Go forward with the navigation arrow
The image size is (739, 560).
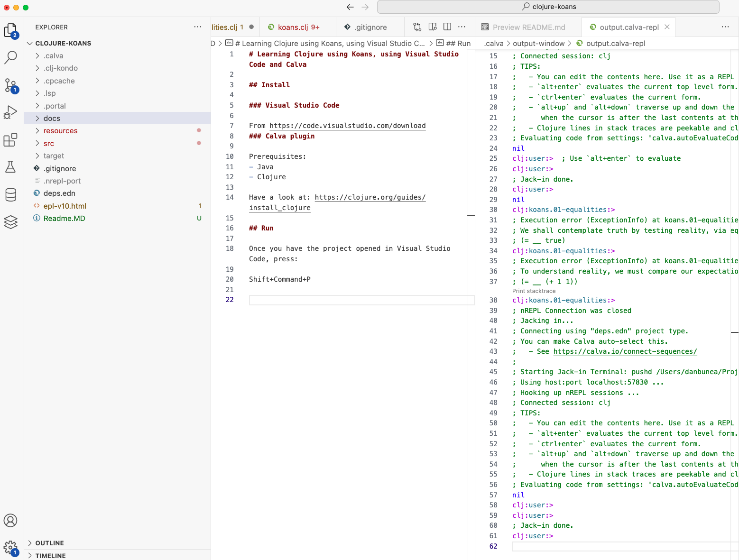(365, 7)
